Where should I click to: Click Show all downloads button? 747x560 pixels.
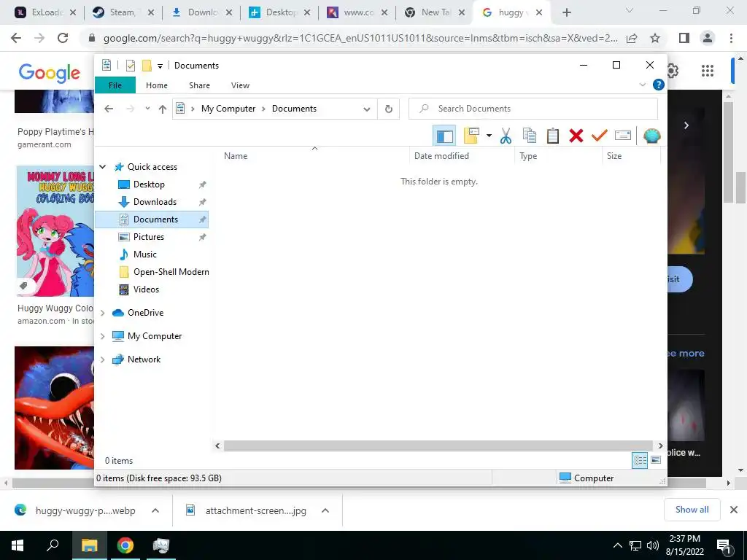click(x=692, y=510)
